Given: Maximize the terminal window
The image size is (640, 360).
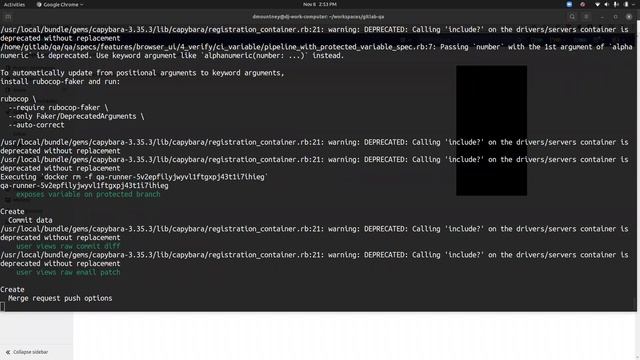Looking at the screenshot, I should tap(616, 17).
